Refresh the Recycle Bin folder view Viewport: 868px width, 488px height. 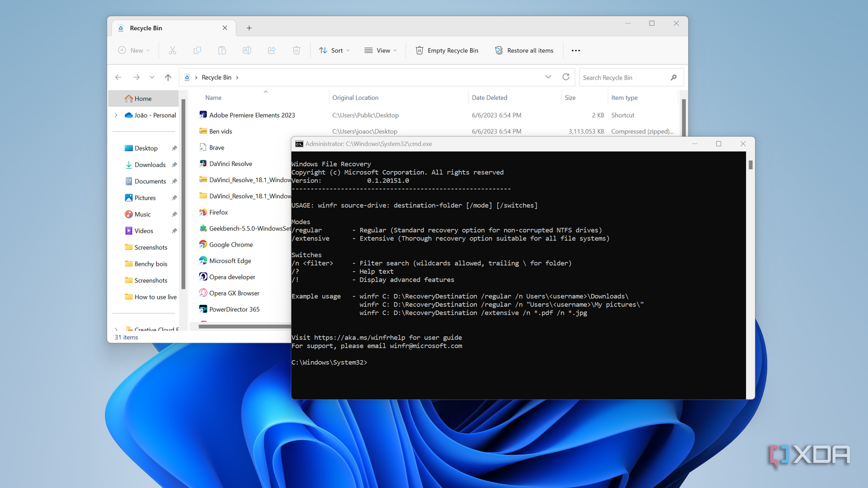pos(566,77)
